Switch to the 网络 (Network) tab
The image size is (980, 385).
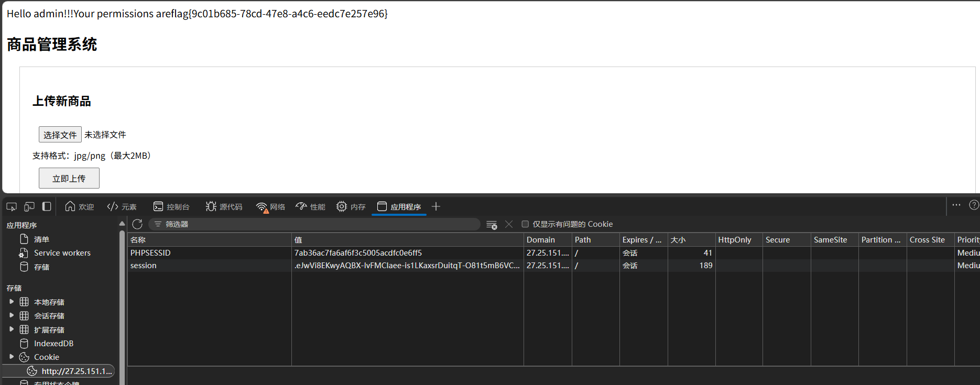tap(270, 207)
